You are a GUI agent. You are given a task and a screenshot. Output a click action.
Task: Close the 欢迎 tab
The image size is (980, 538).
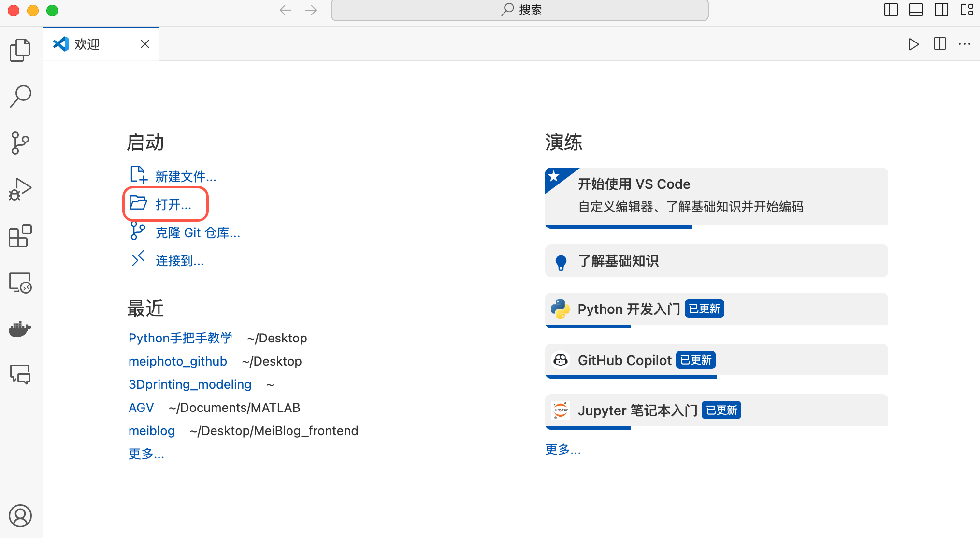pyautogui.click(x=144, y=44)
